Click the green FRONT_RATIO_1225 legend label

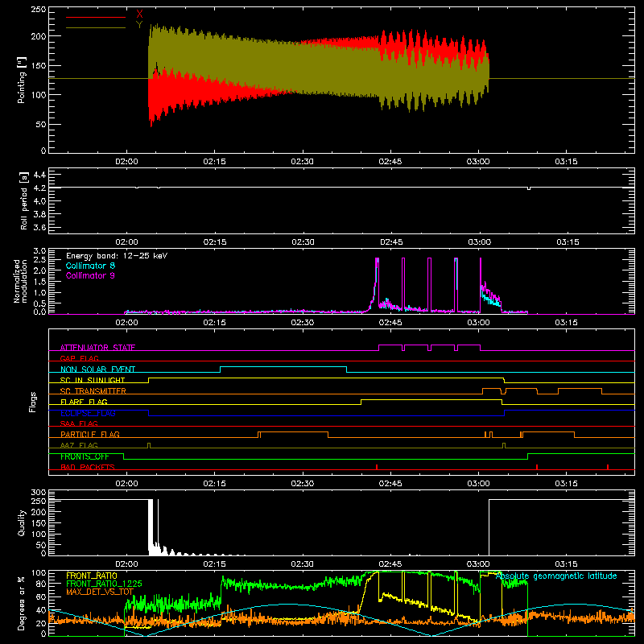[104, 584]
